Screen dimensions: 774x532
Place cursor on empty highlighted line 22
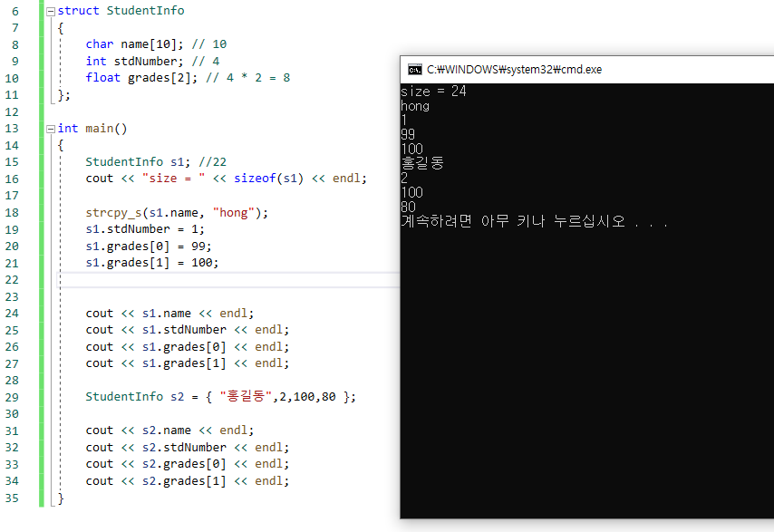229,280
